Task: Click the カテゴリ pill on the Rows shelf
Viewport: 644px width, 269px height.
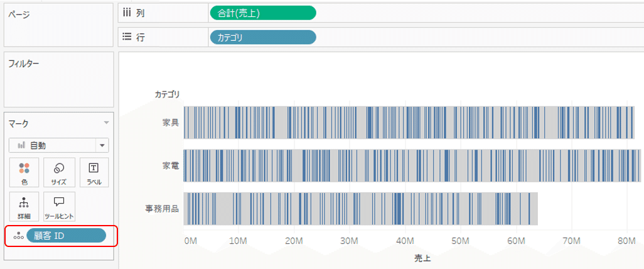Action: click(263, 38)
